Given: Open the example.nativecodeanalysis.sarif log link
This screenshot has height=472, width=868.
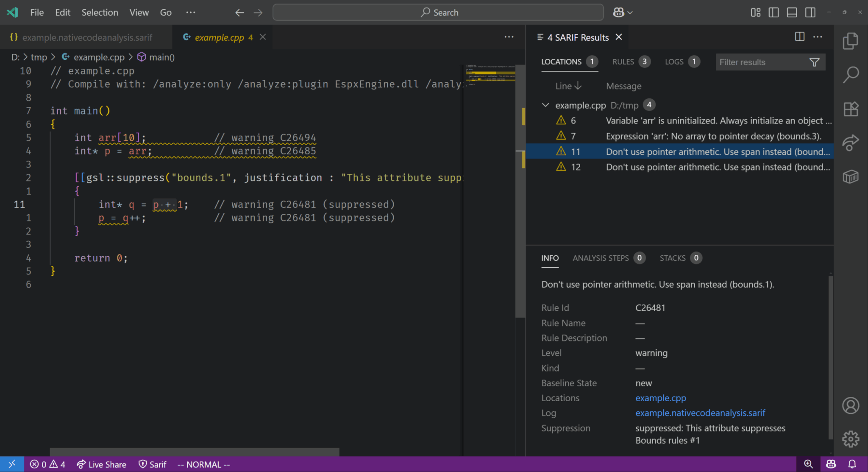Looking at the screenshot, I should point(700,413).
